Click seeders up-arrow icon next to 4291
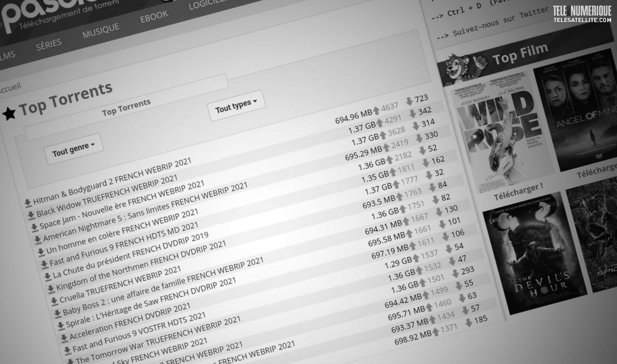This screenshot has height=364, width=617. (380, 123)
